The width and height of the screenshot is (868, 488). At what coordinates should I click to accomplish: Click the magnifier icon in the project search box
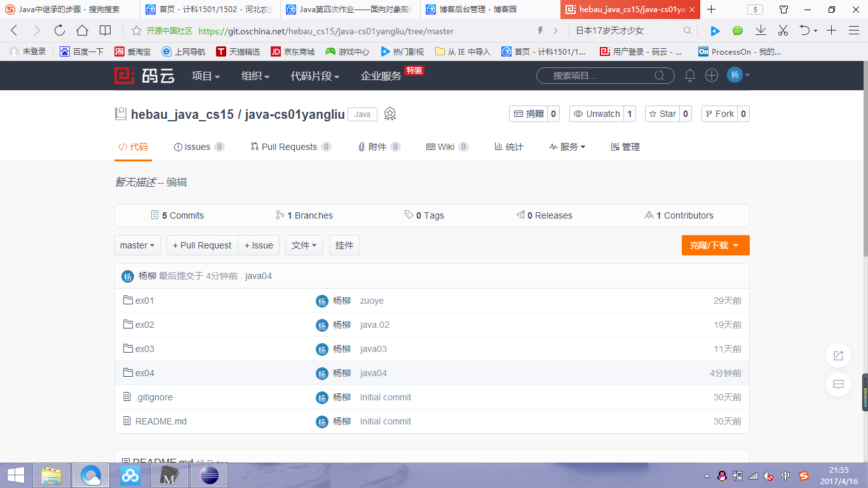(x=660, y=75)
